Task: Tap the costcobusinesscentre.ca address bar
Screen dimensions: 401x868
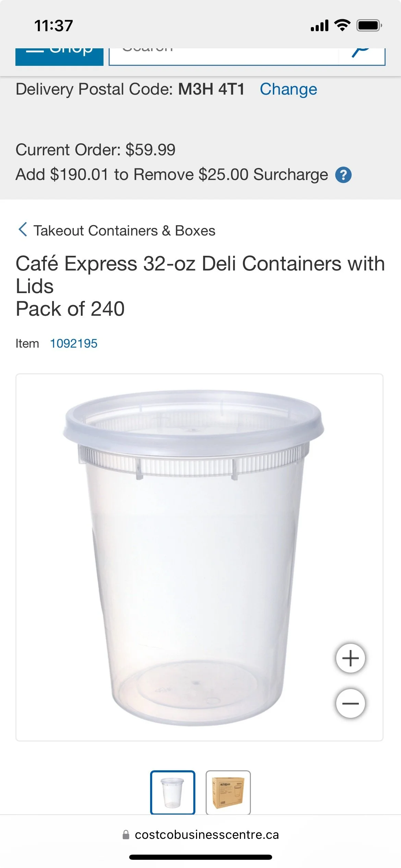Action: (200, 834)
